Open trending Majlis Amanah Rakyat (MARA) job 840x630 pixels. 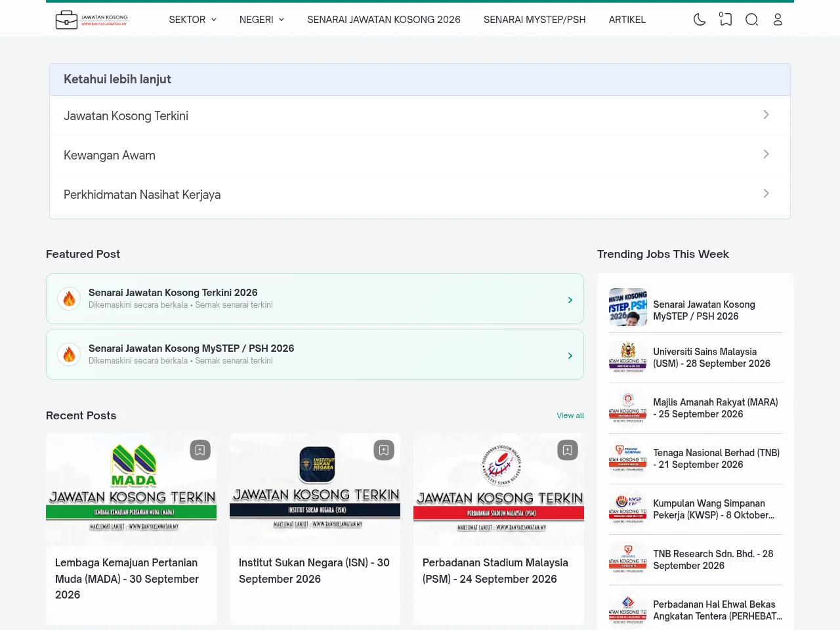(715, 408)
